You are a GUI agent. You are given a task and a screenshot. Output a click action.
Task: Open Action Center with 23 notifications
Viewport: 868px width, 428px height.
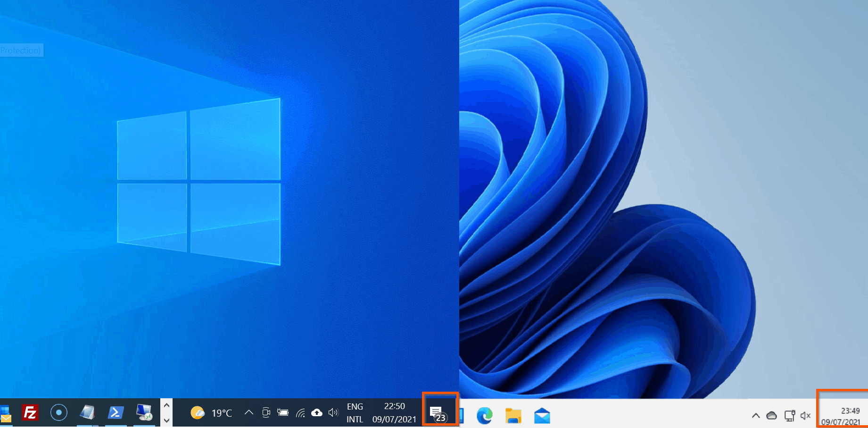(438, 414)
